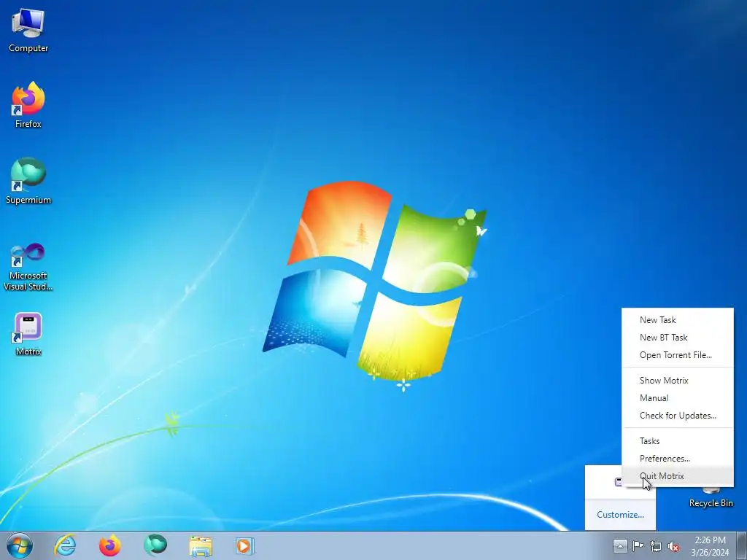Open the Windows Start button

(x=20, y=545)
